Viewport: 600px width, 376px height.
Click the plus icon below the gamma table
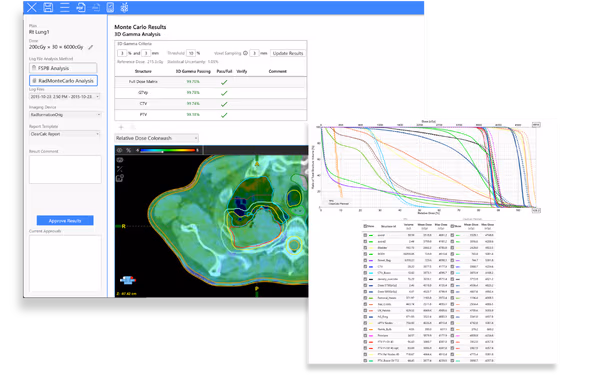coord(121,127)
